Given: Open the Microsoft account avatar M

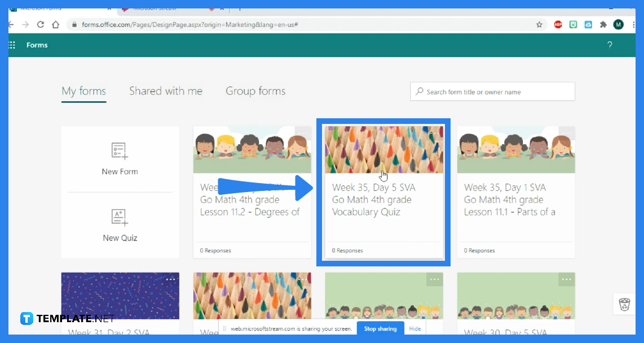Looking at the screenshot, I should (x=617, y=24).
